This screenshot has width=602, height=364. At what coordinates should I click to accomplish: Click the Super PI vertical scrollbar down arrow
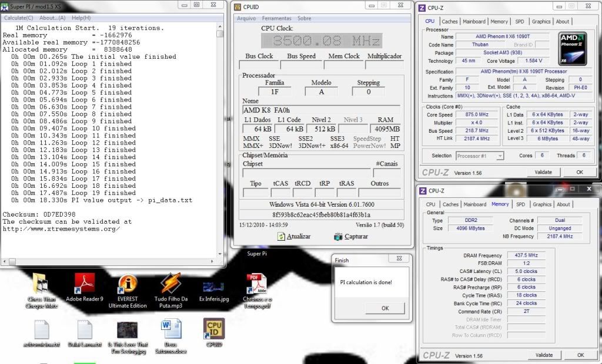click(x=220, y=254)
